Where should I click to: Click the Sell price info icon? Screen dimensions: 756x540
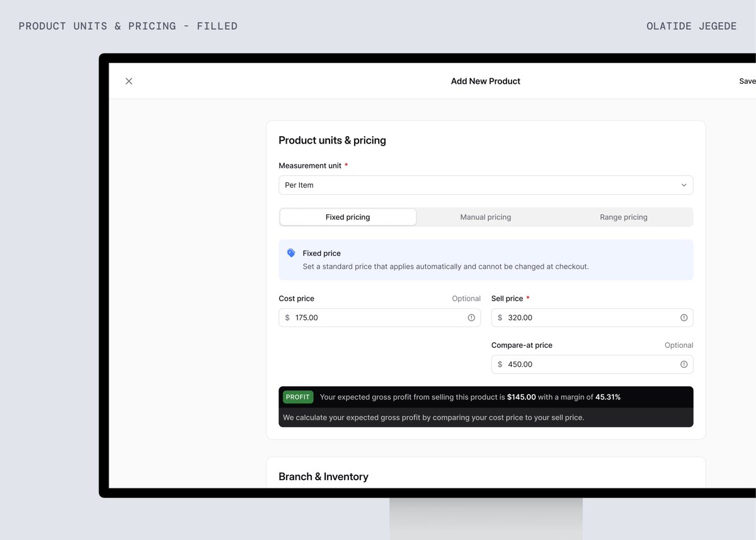(x=684, y=318)
